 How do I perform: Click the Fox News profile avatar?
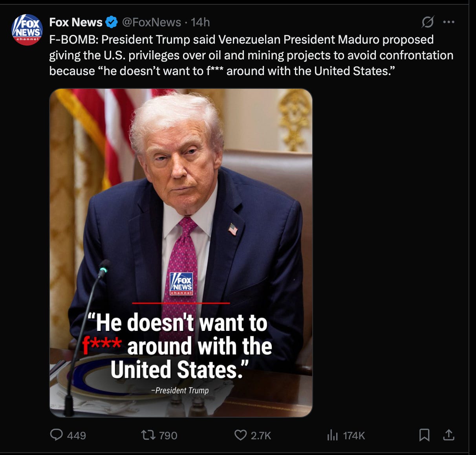point(27,30)
